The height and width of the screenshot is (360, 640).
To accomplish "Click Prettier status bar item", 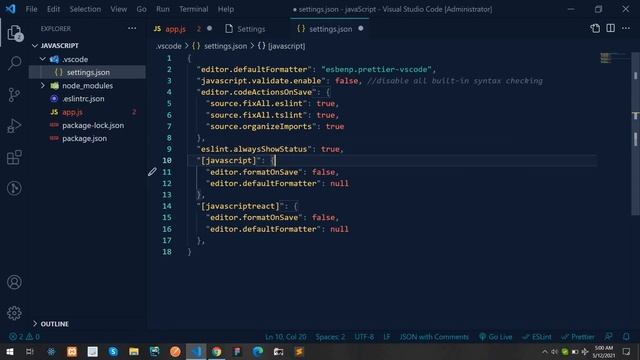I will [x=578, y=337].
